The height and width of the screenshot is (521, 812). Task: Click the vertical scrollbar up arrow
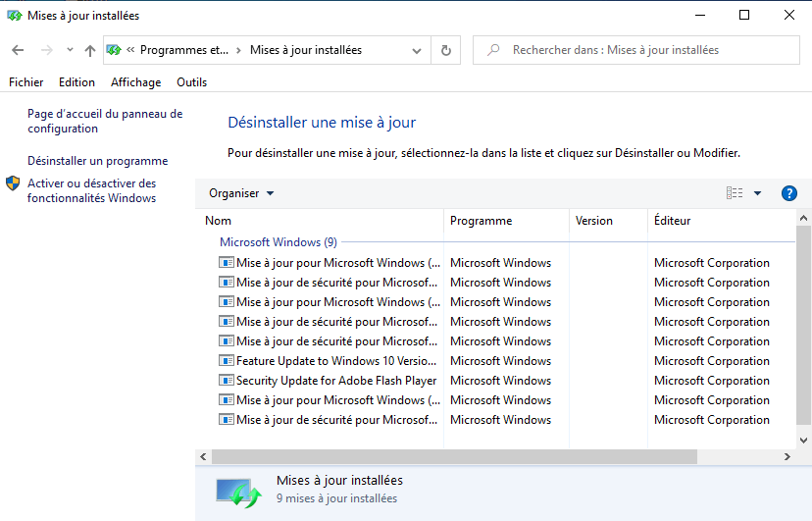point(803,218)
